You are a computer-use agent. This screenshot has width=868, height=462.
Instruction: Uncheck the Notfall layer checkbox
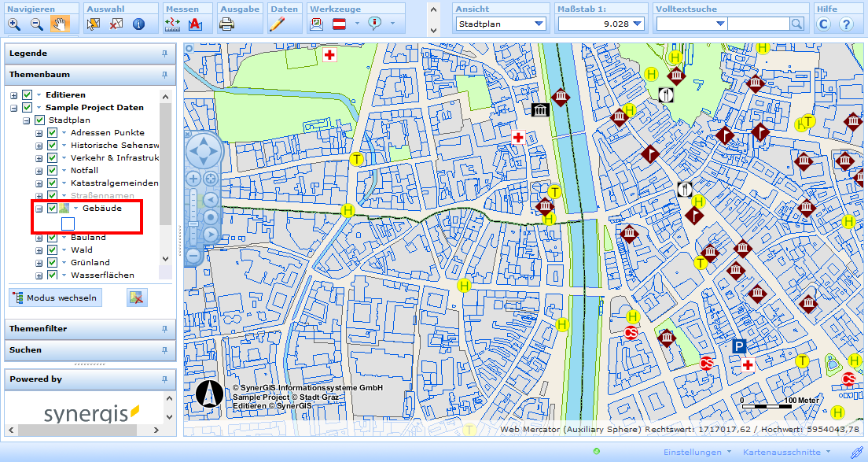(53, 170)
